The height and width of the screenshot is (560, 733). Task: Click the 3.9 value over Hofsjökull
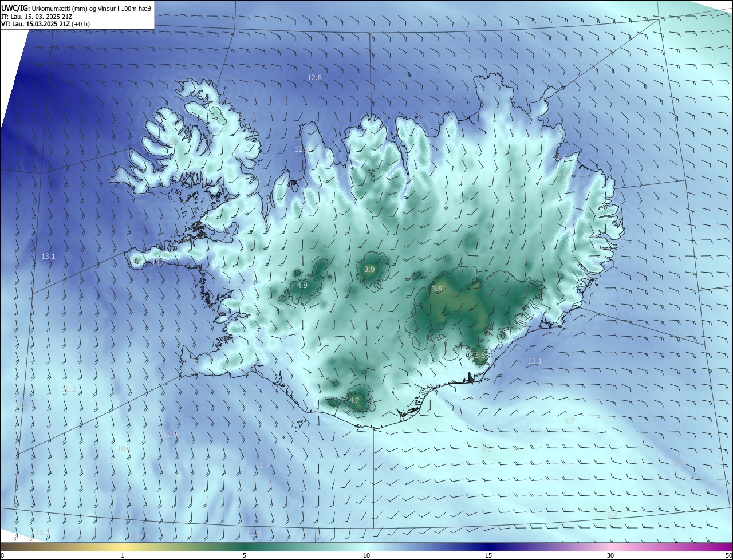click(x=369, y=270)
